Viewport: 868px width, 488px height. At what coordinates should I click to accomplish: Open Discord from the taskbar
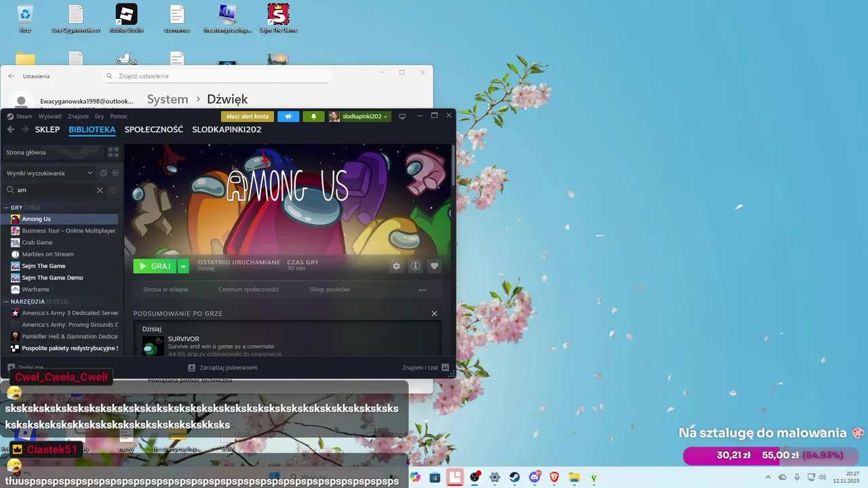coord(535,477)
